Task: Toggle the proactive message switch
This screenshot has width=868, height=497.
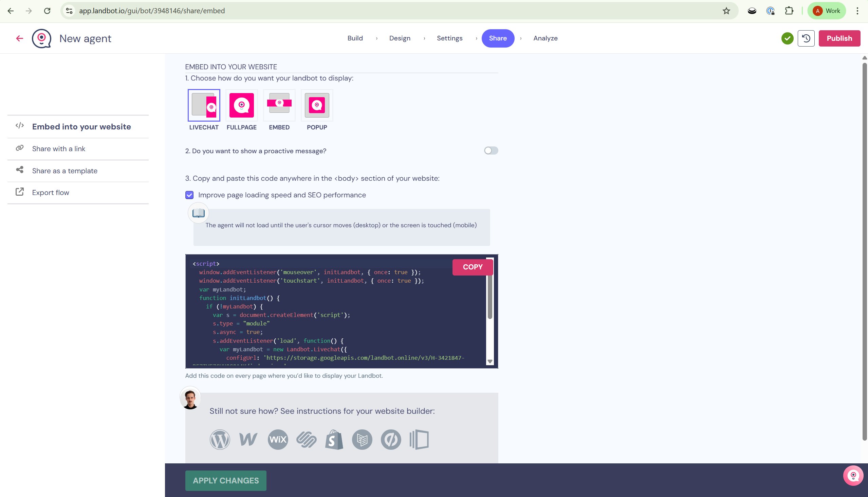Action: click(491, 150)
